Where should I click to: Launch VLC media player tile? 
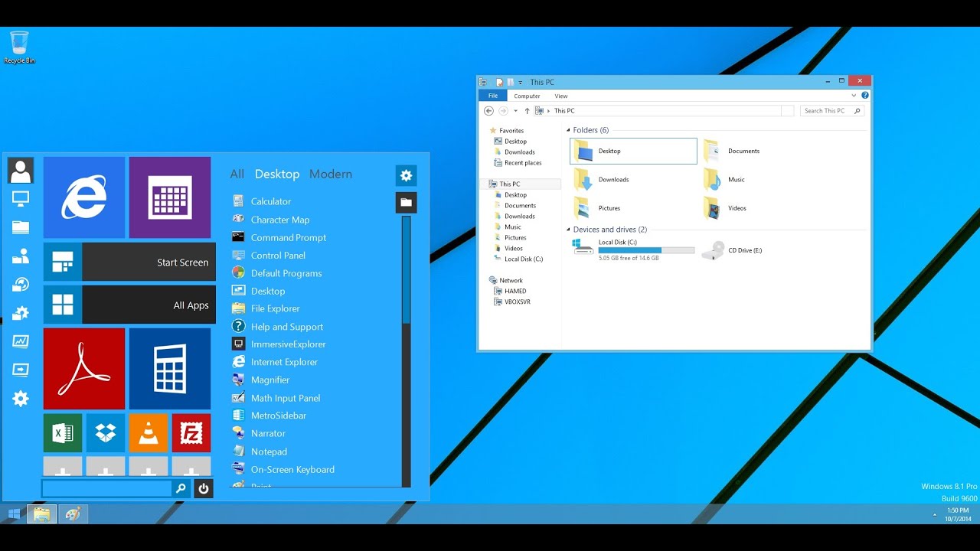tap(148, 432)
